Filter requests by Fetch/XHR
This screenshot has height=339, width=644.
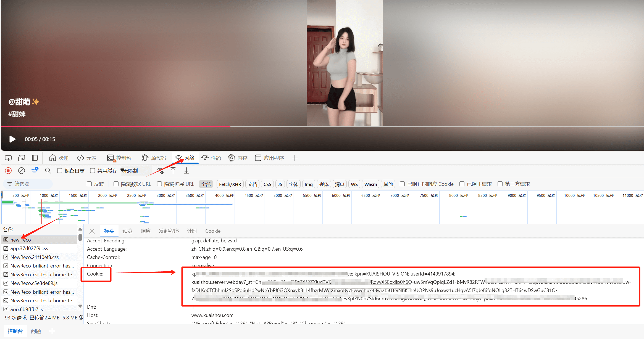(230, 184)
